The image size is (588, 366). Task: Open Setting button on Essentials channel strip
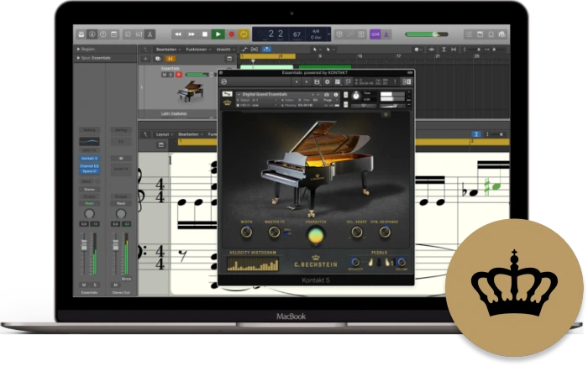click(x=89, y=130)
